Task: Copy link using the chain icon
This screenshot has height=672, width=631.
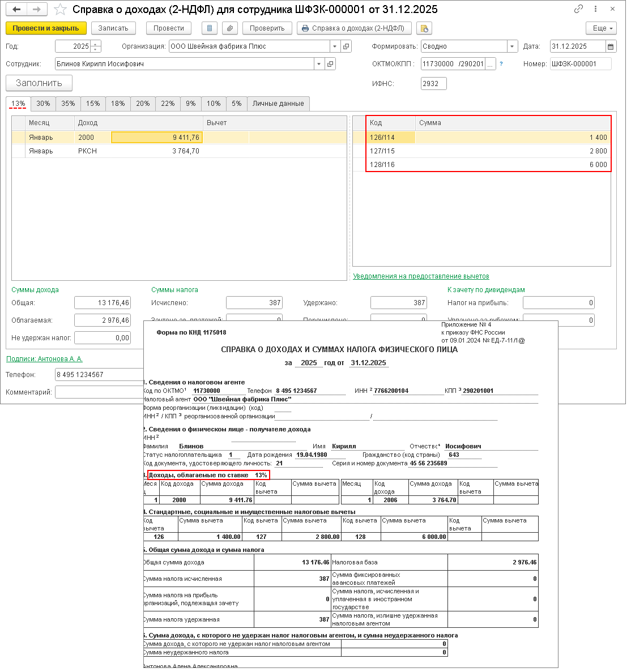Action: (x=578, y=8)
